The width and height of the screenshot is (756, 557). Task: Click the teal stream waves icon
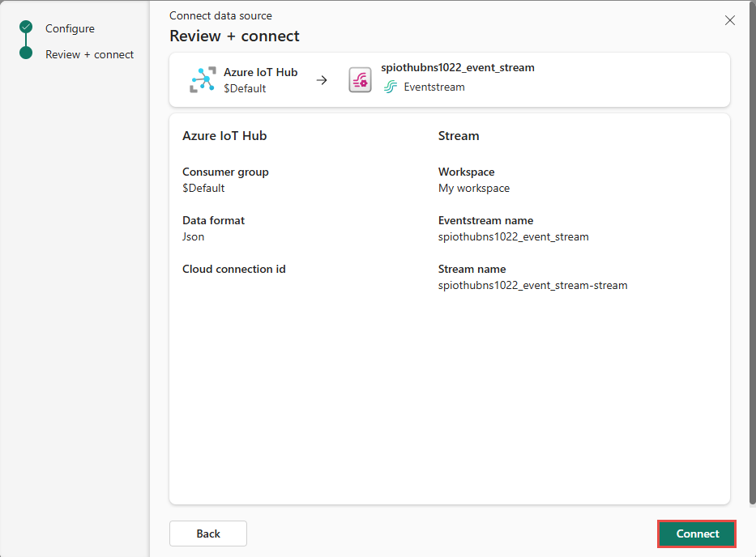coord(391,87)
